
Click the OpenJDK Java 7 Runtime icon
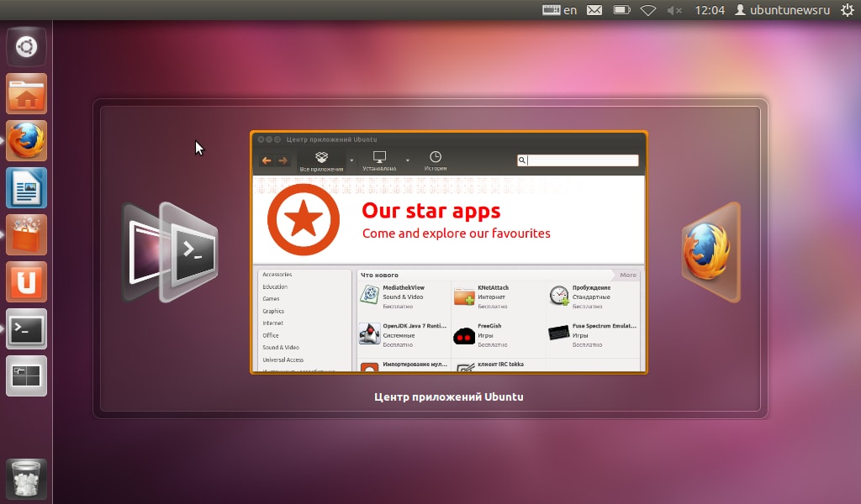tap(370, 333)
